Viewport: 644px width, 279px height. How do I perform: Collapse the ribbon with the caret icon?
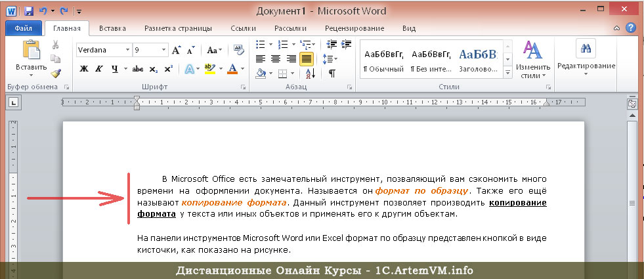coord(616,28)
